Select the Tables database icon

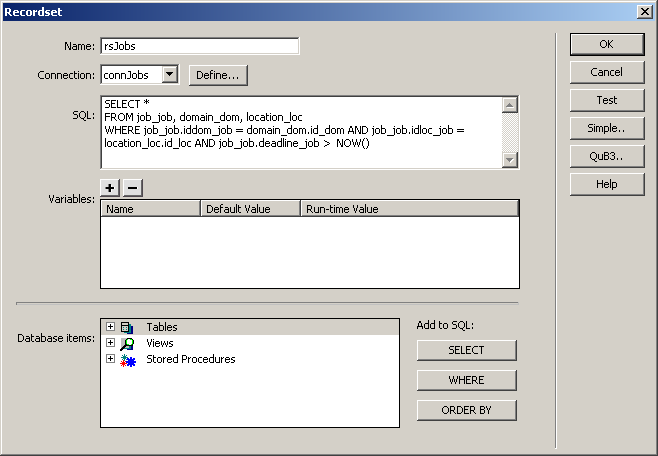point(127,327)
